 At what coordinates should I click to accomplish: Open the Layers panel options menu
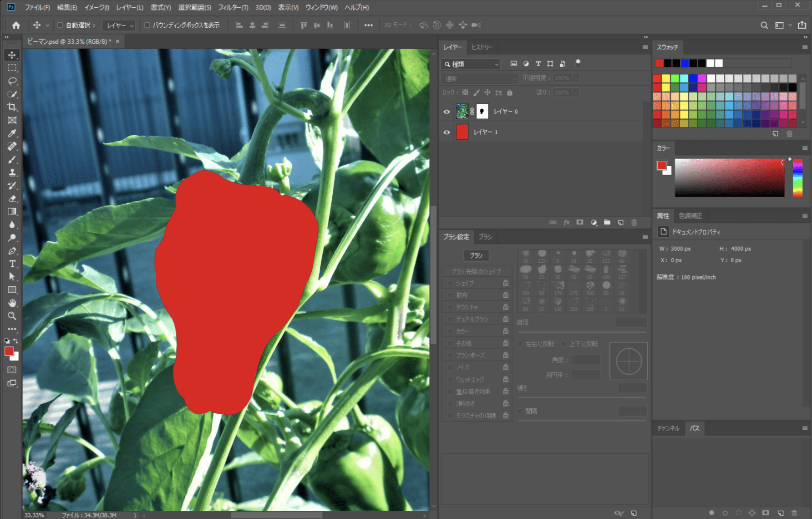coord(645,47)
